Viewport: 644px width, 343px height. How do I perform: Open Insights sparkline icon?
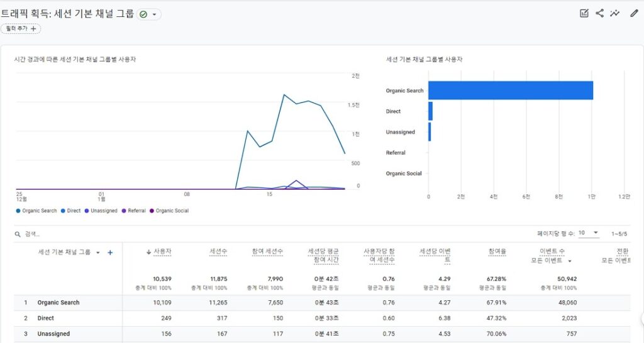(615, 13)
